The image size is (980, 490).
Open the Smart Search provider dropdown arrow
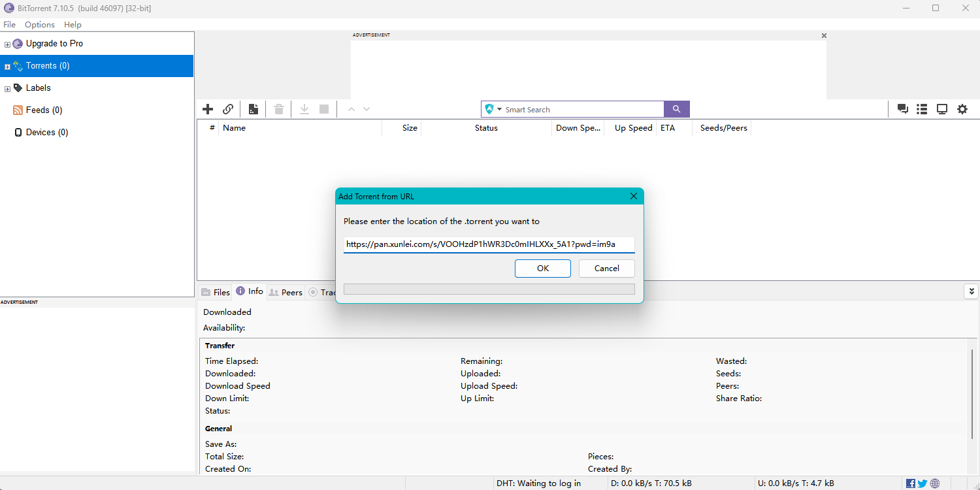pos(499,110)
